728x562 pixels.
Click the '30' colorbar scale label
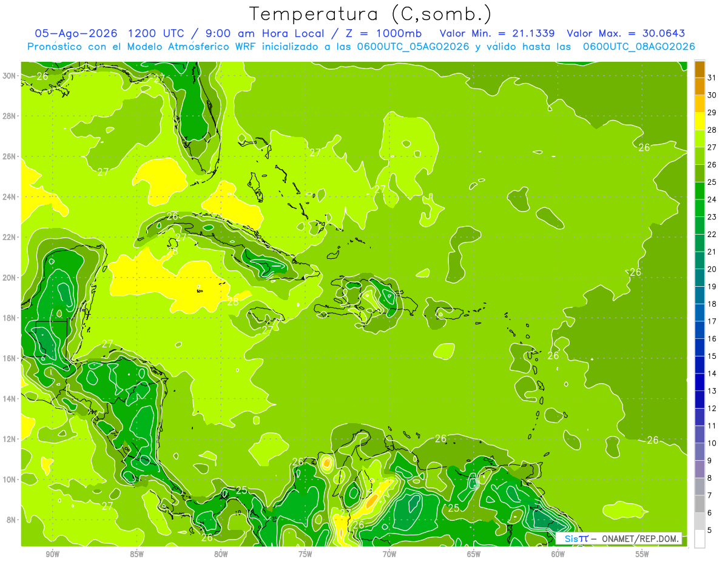coord(712,95)
